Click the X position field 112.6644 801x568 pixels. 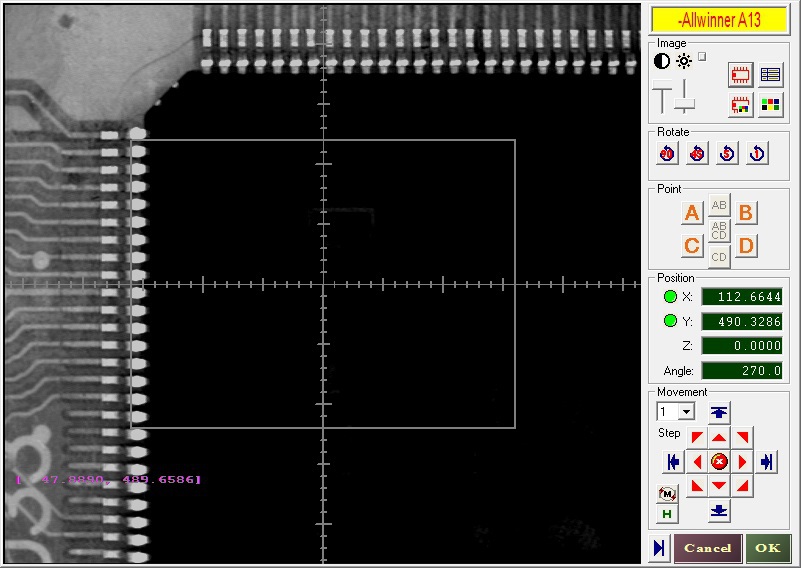(742, 297)
